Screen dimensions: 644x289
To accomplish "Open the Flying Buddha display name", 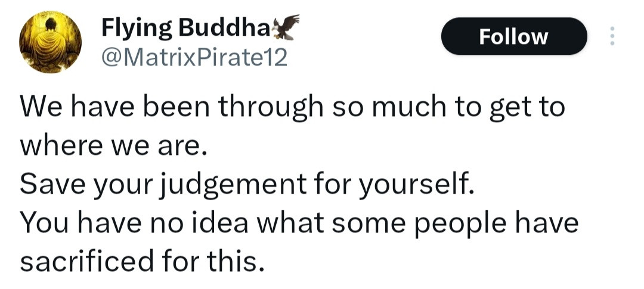I will 185,27.
